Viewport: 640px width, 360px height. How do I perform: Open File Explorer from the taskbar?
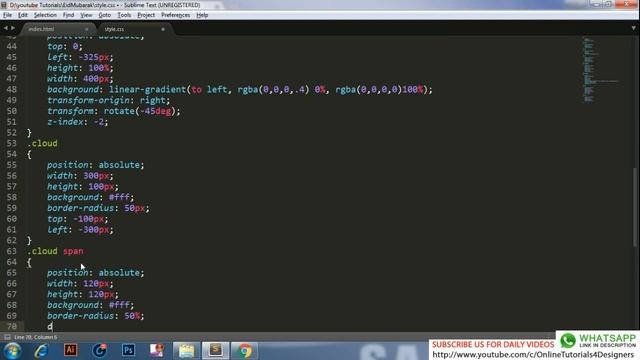coord(187,351)
